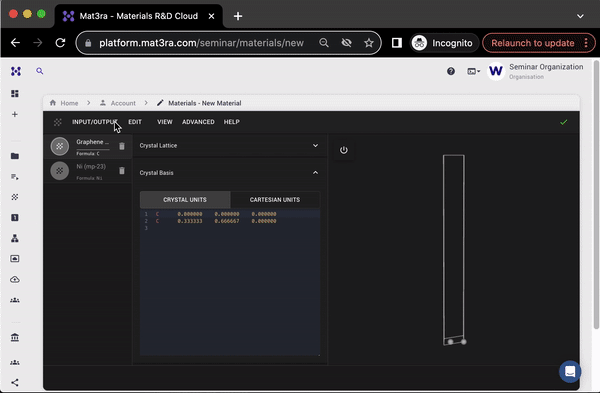Screen dimensions: 600x393
Task: Toggle the 3D viewer power button
Action: (344, 150)
